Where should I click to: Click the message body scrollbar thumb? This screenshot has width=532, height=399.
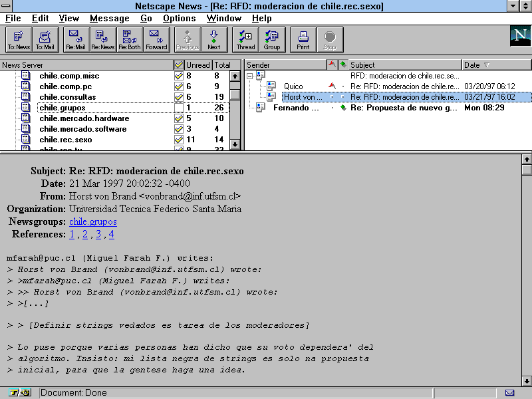click(527, 170)
